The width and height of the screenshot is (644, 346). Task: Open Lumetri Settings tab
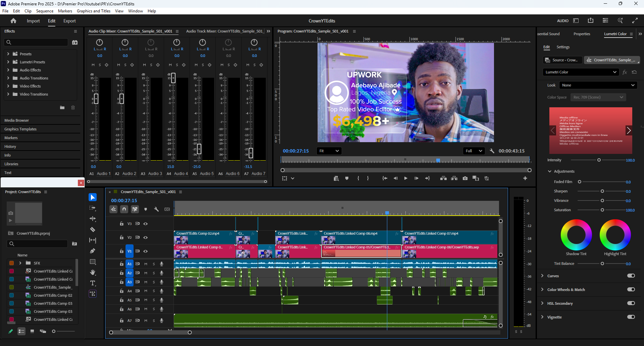(563, 47)
